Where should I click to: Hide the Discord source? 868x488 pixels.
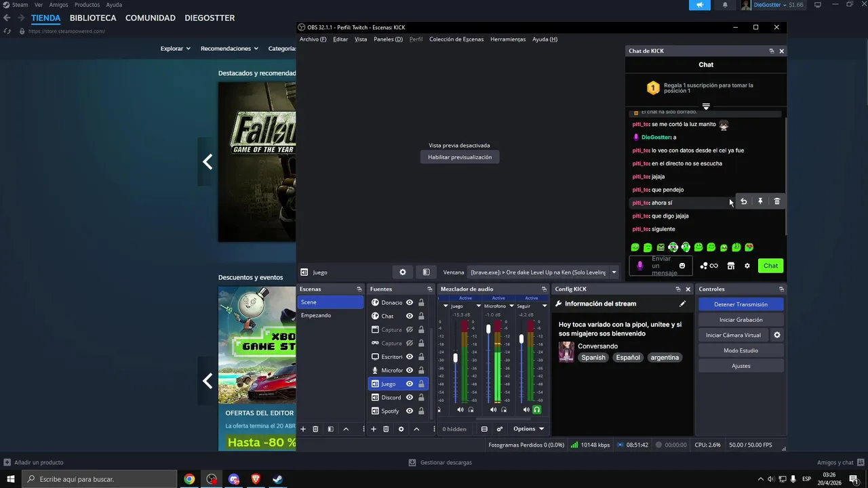410,397
